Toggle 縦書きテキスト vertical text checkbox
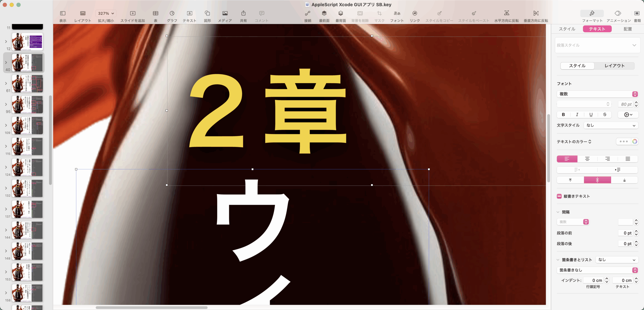644x310 pixels. coord(559,196)
